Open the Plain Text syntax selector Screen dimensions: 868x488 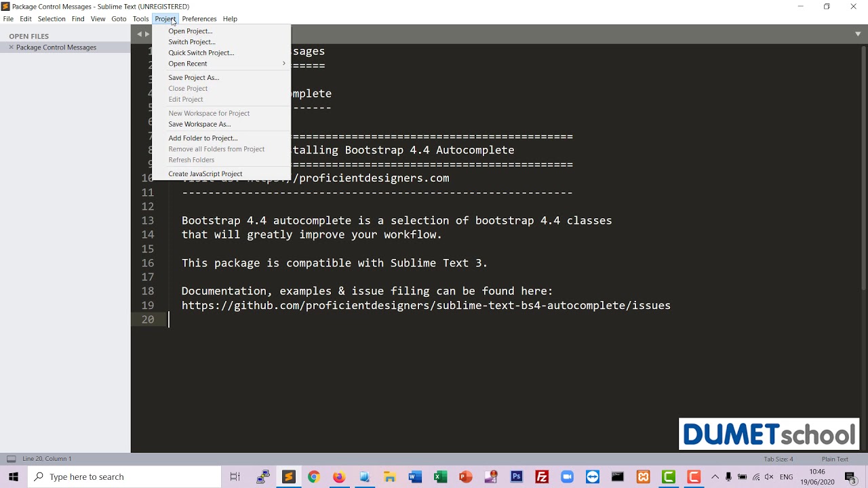[835, 459]
